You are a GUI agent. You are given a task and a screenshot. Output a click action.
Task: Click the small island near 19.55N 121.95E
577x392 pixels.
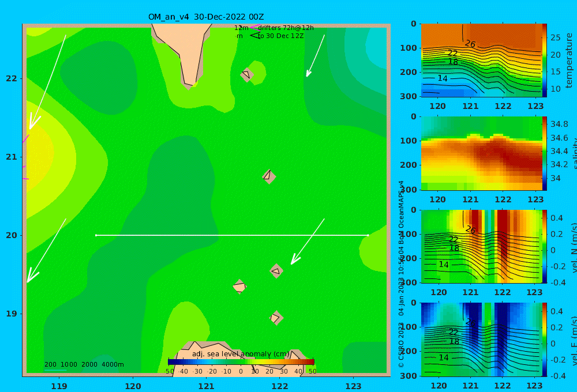coord(276,271)
